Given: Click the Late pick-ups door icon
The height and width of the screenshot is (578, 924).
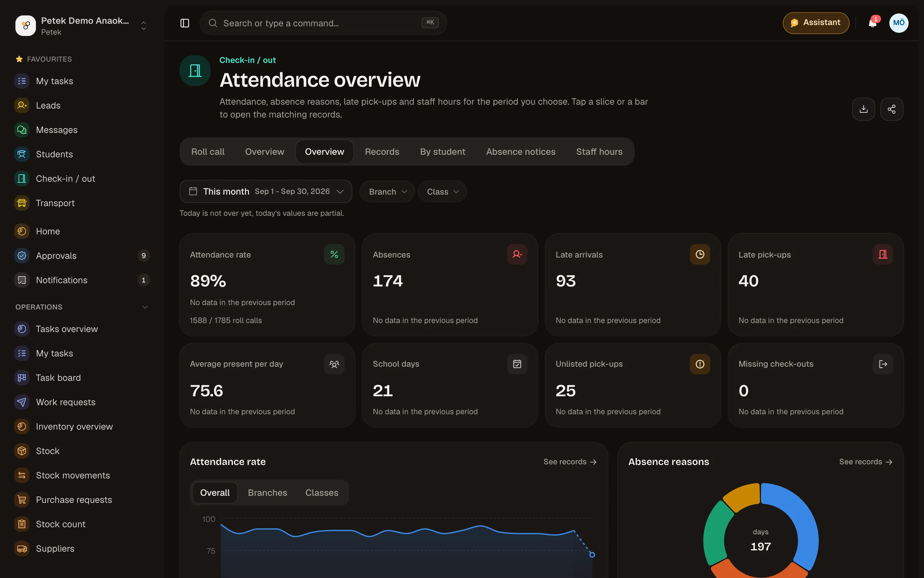Looking at the screenshot, I should coord(883,255).
